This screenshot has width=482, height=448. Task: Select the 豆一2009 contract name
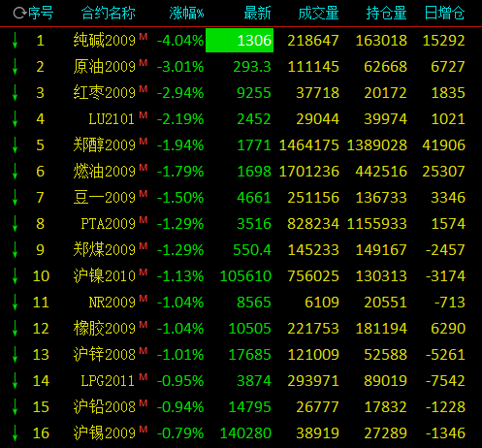(104, 198)
